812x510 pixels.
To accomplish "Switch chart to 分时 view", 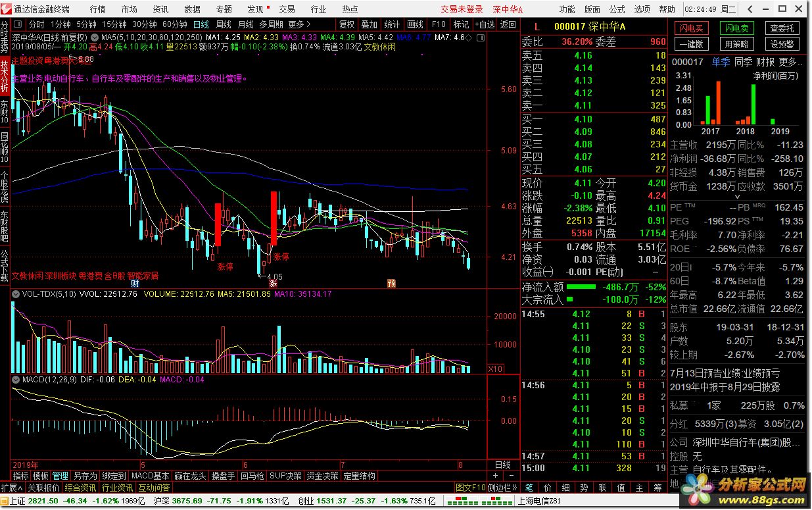I will 37,24.
